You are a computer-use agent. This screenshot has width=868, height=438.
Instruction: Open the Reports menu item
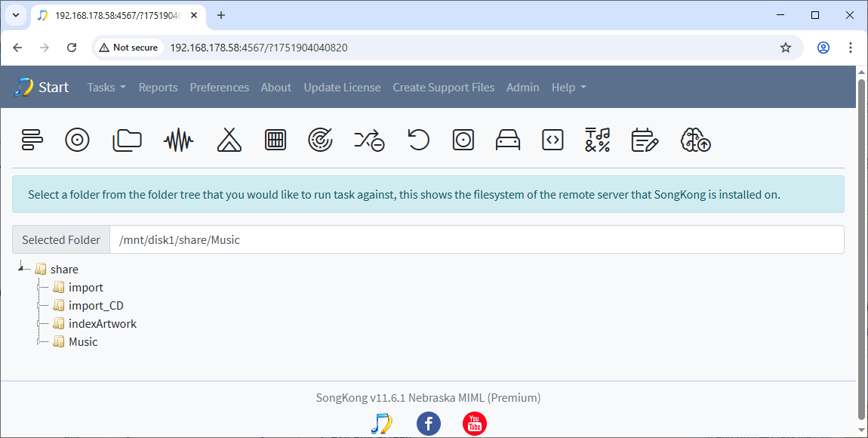click(x=159, y=88)
